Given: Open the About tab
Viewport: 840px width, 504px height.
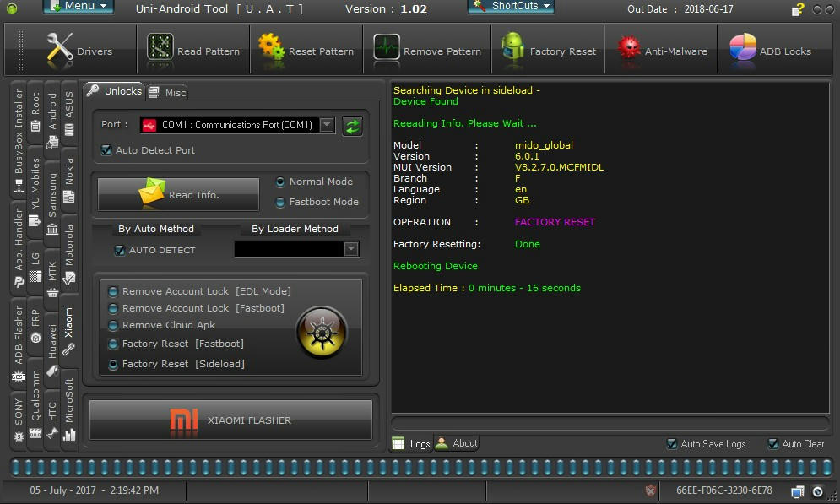Looking at the screenshot, I should (x=457, y=443).
